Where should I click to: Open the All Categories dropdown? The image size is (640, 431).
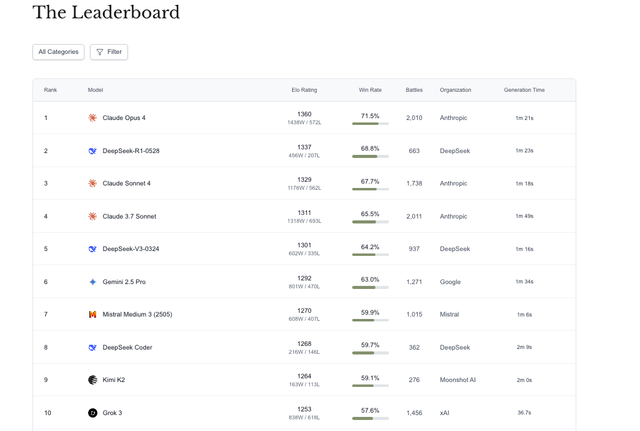point(58,52)
